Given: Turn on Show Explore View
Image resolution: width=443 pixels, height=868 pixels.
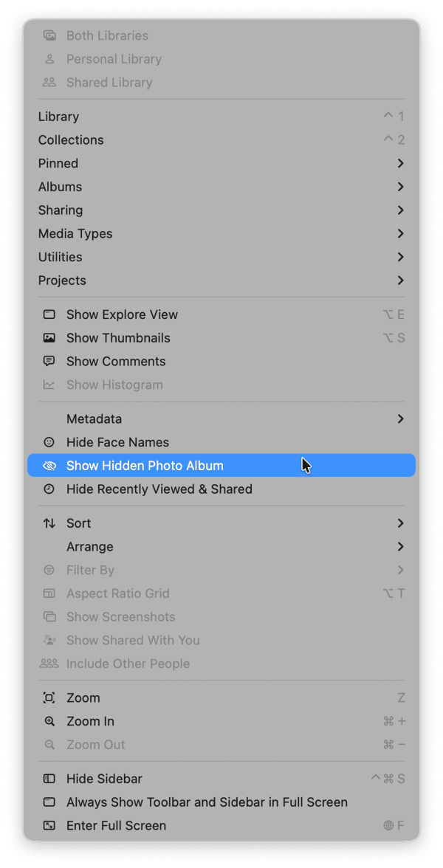Looking at the screenshot, I should point(121,314).
